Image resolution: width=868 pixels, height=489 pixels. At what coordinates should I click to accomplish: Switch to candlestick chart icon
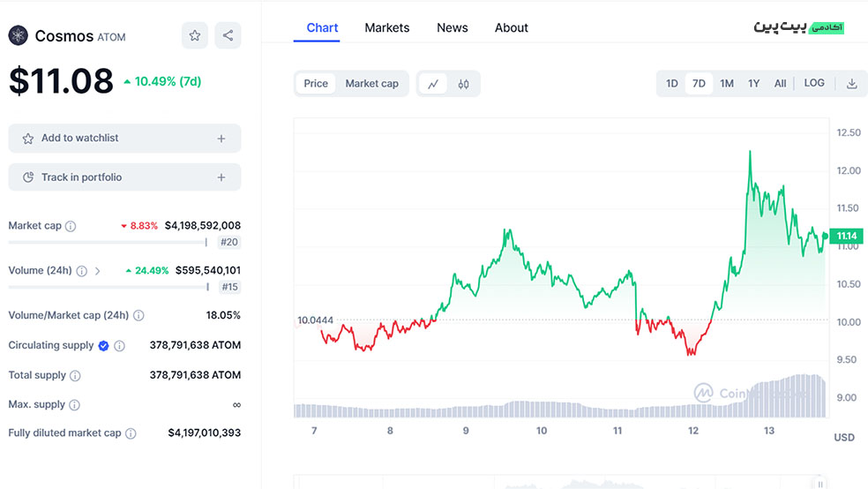(x=464, y=84)
